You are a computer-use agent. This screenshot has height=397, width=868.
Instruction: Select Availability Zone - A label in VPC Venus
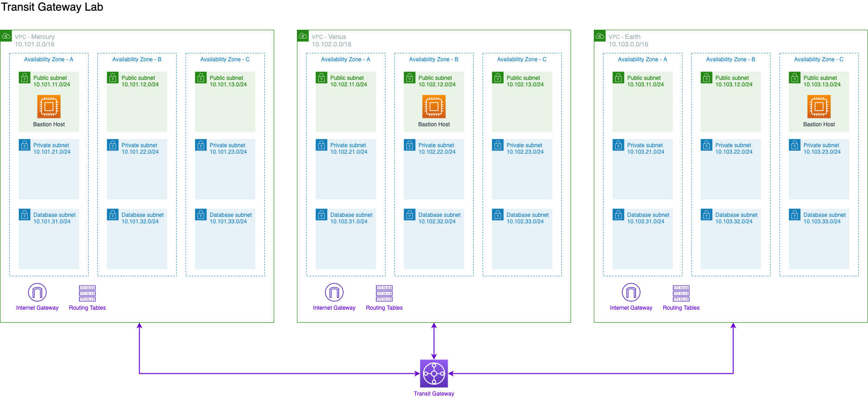pos(346,59)
